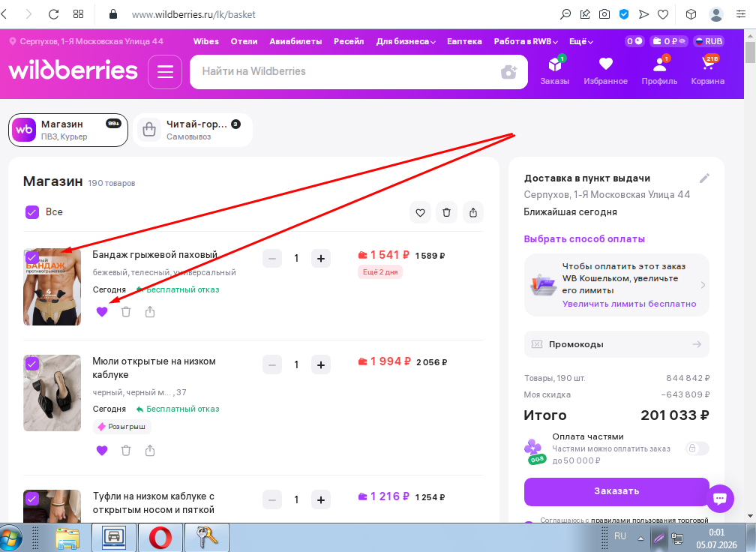756x552 pixels.
Task: Open the browser extensions cube icon
Action: [x=691, y=14]
